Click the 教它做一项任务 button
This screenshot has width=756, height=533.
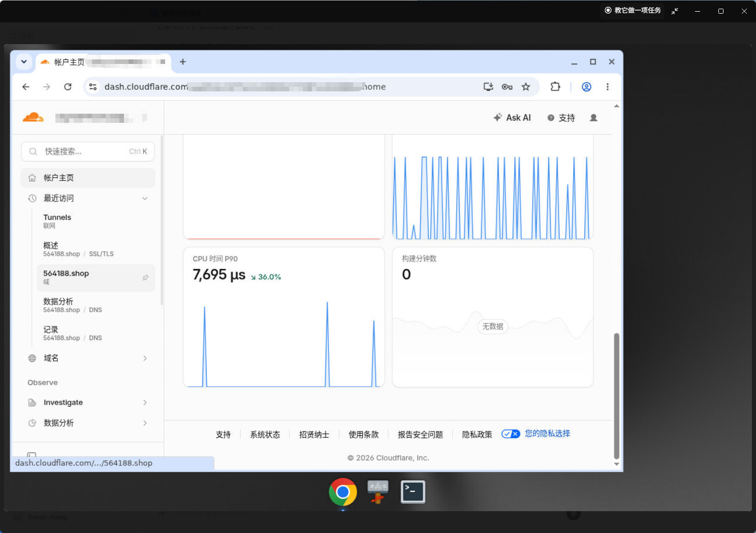click(x=633, y=10)
